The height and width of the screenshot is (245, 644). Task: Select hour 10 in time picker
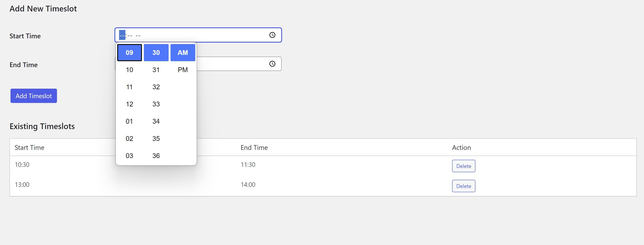pyautogui.click(x=129, y=70)
